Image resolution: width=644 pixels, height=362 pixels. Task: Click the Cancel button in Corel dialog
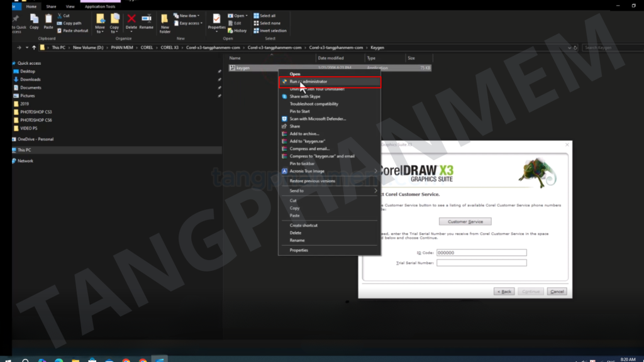click(x=556, y=292)
